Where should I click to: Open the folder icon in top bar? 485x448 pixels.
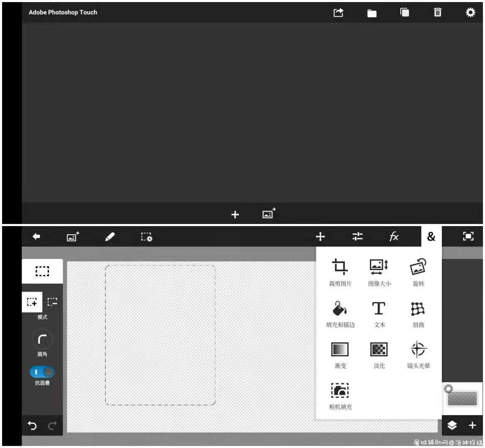371,13
